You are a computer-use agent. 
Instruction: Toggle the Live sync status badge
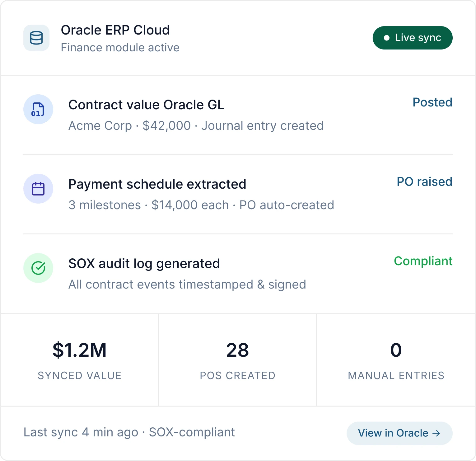pyautogui.click(x=413, y=38)
